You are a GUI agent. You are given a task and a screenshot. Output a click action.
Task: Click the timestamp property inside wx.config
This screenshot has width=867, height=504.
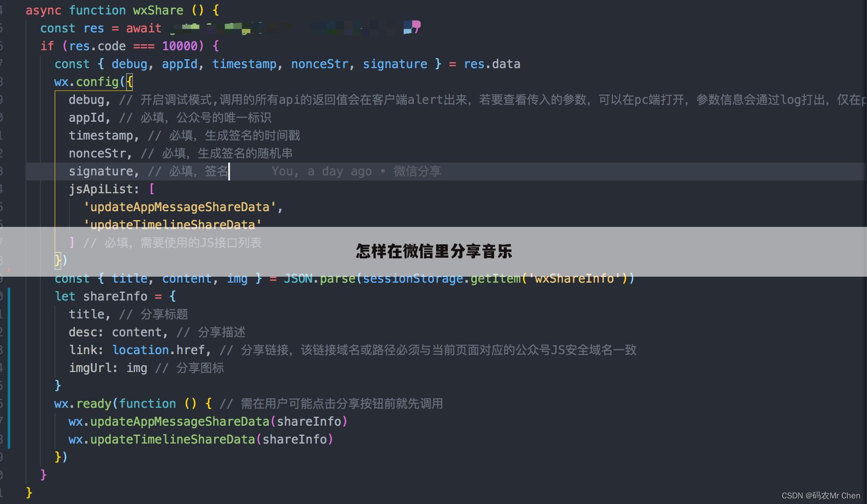point(101,135)
